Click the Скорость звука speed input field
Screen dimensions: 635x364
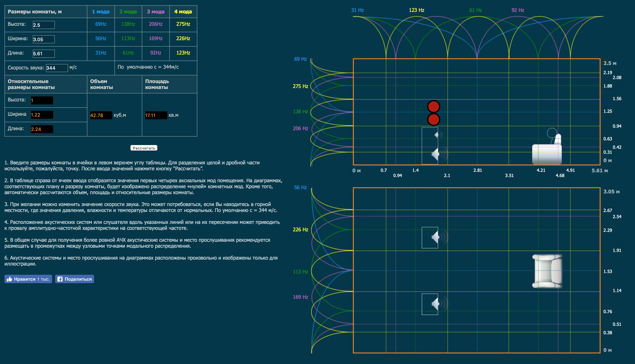57,68
